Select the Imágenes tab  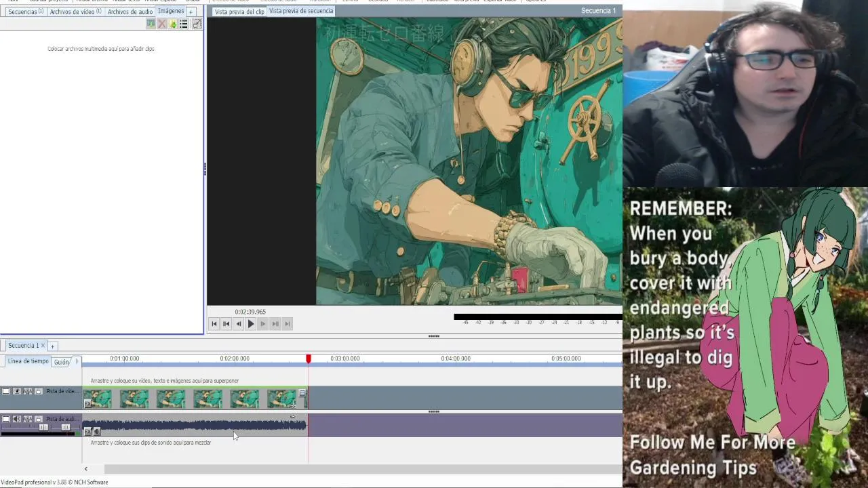(x=171, y=11)
